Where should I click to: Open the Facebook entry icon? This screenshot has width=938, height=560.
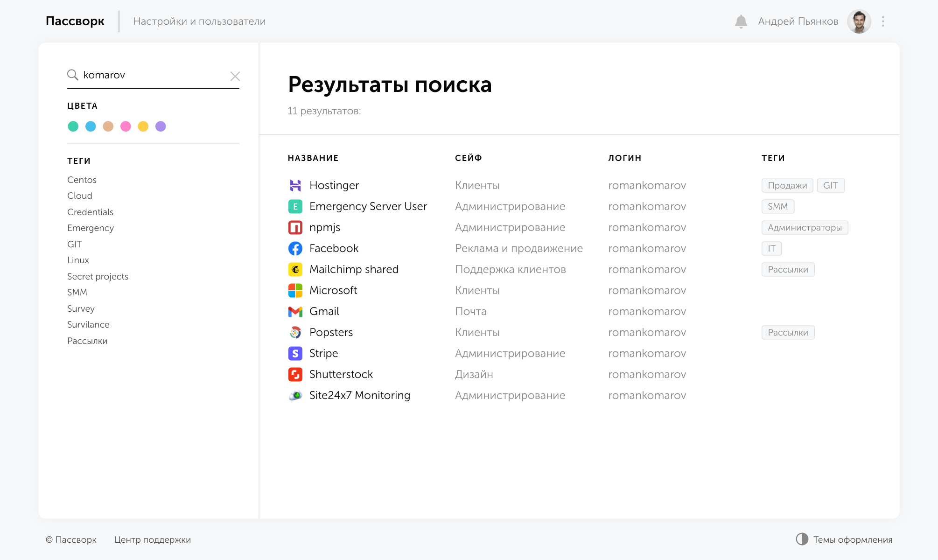click(295, 248)
